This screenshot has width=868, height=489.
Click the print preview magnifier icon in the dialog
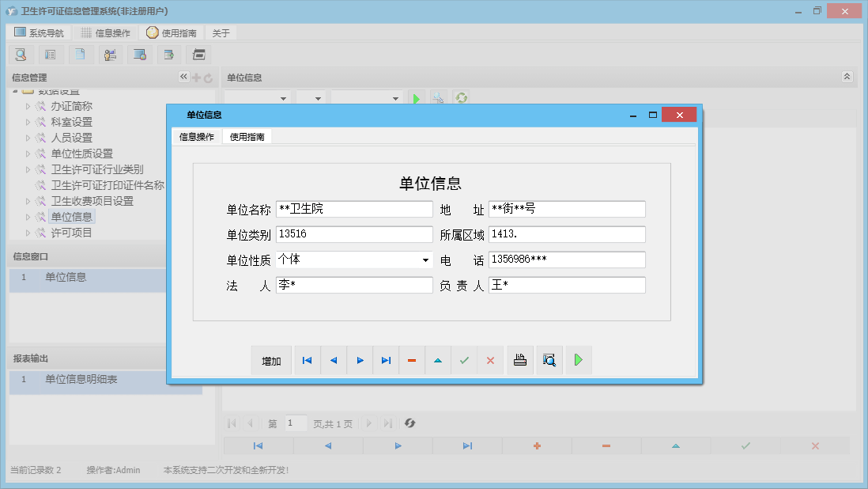pyautogui.click(x=549, y=360)
